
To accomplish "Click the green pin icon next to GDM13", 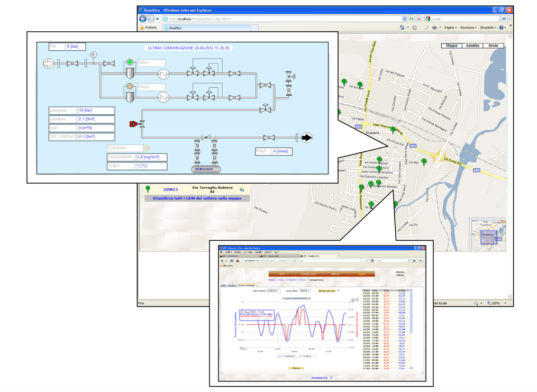I will 148,189.
